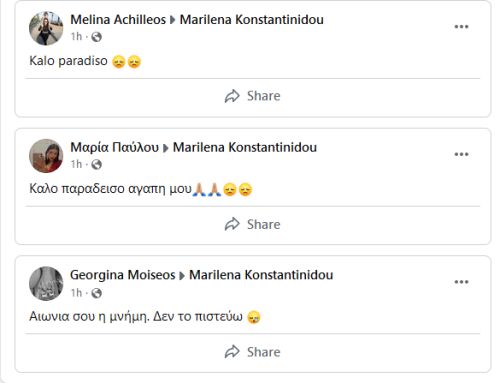This screenshot has height=383, width=500.
Task: Open three-dot menu on Georgina Moiseos post
Action: [461, 282]
